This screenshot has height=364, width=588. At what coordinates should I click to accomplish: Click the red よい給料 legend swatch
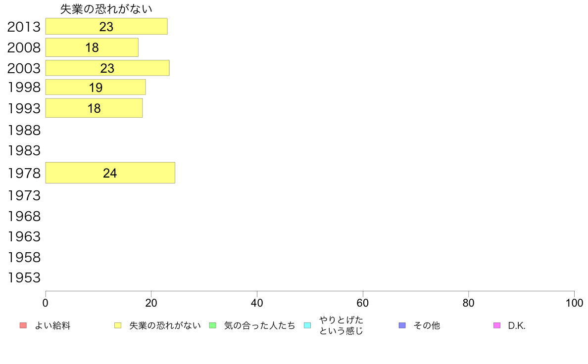click(x=23, y=325)
